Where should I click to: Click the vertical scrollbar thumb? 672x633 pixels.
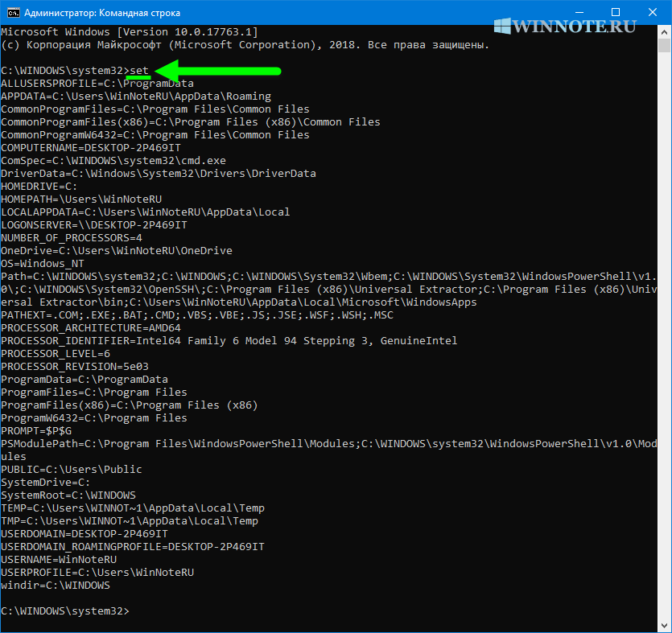pyautogui.click(x=664, y=45)
